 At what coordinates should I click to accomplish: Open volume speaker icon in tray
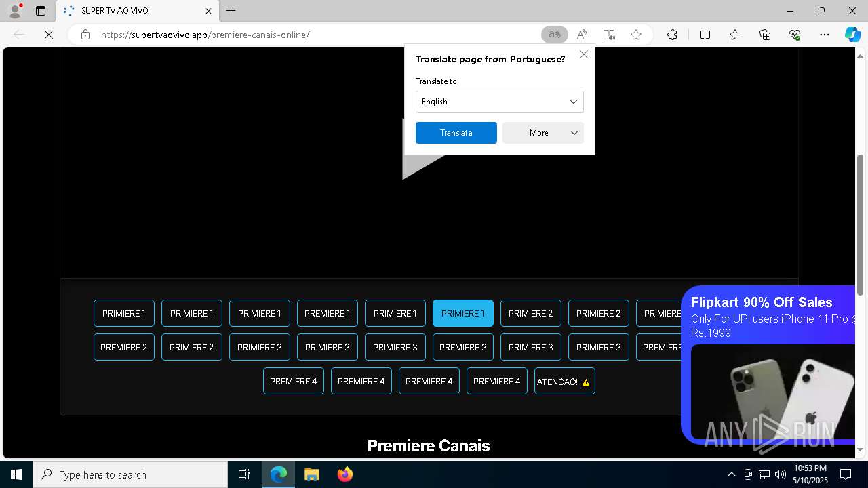point(781,474)
